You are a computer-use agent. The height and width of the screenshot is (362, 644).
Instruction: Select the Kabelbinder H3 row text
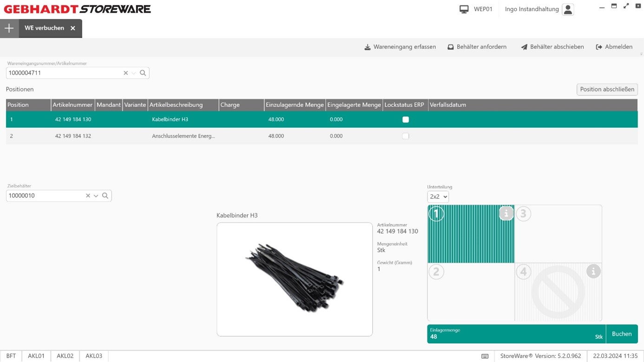tap(170, 120)
